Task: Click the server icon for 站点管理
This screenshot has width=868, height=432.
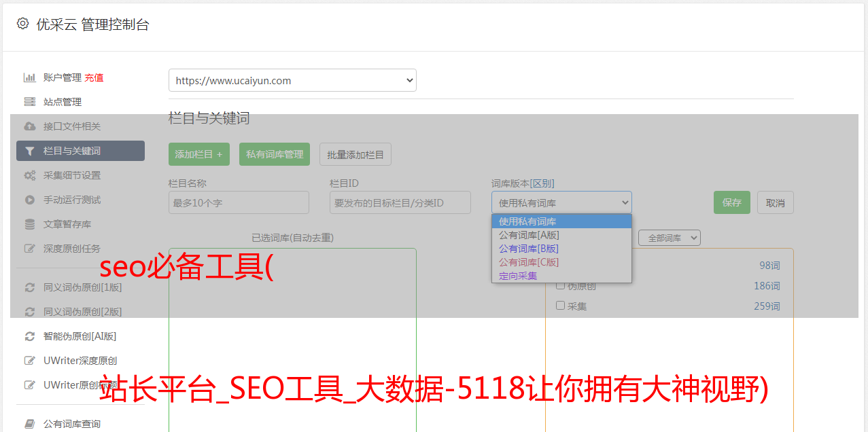Action: (29, 102)
